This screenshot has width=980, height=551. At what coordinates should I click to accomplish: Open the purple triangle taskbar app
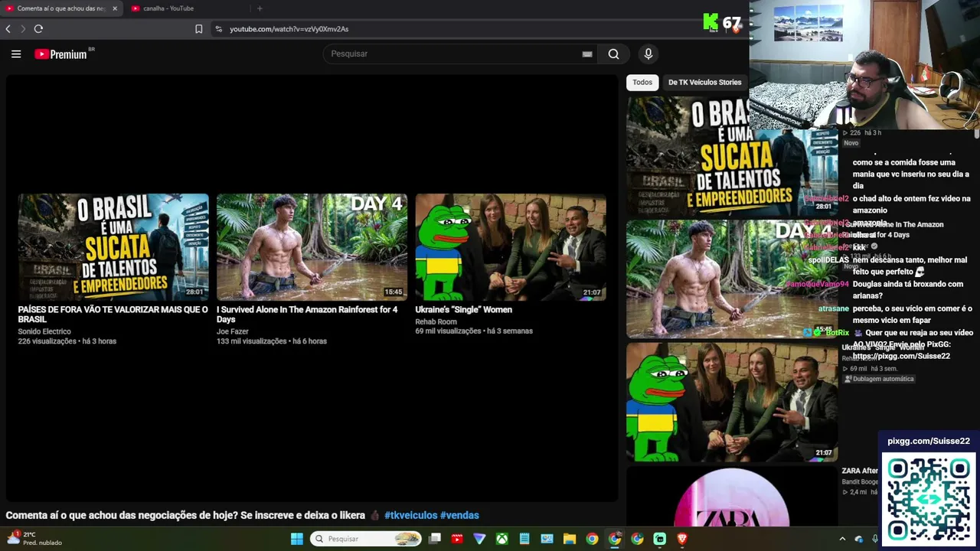coord(479,539)
